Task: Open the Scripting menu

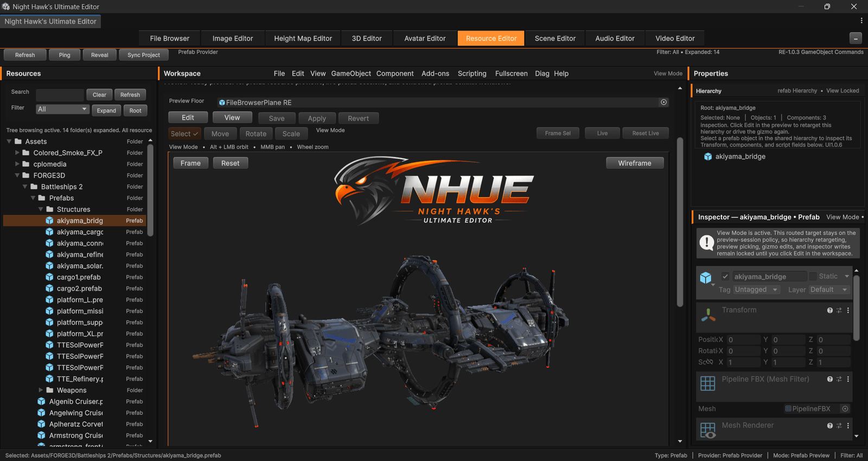Action: pos(472,74)
